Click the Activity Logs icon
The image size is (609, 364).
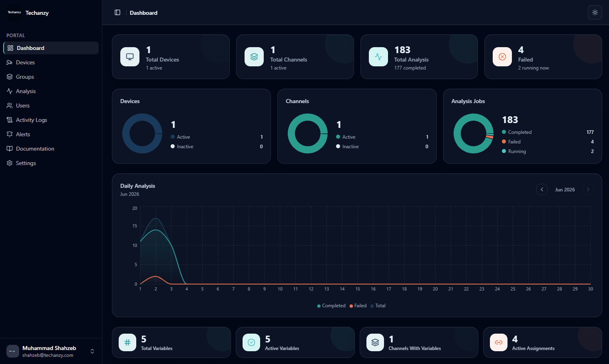pos(10,120)
